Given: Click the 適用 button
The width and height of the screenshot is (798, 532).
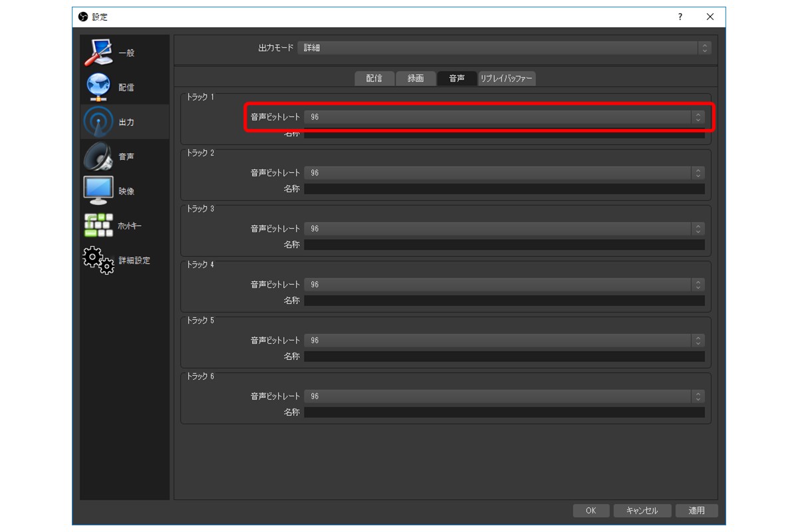Looking at the screenshot, I should tap(697, 511).
